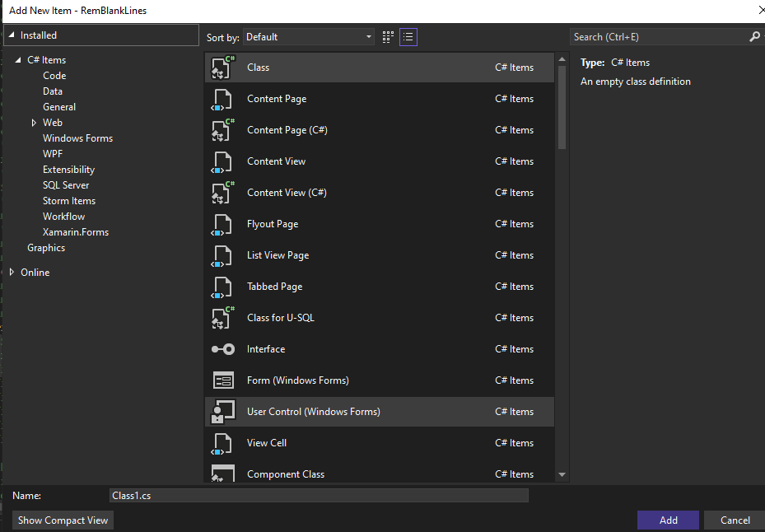
Task: Select the Xamarin.Forms category
Action: pyautogui.click(x=76, y=232)
